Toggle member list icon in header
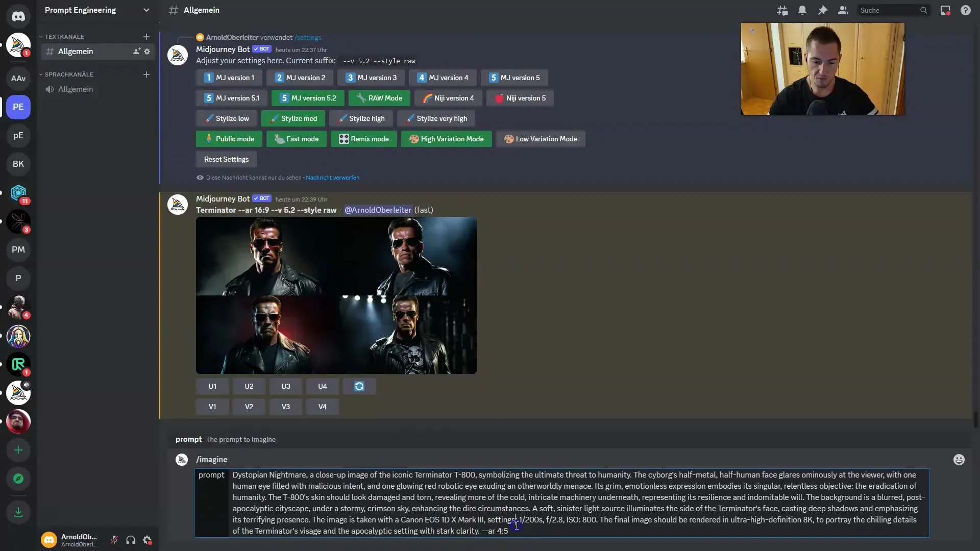The width and height of the screenshot is (980, 551). pyautogui.click(x=843, y=10)
